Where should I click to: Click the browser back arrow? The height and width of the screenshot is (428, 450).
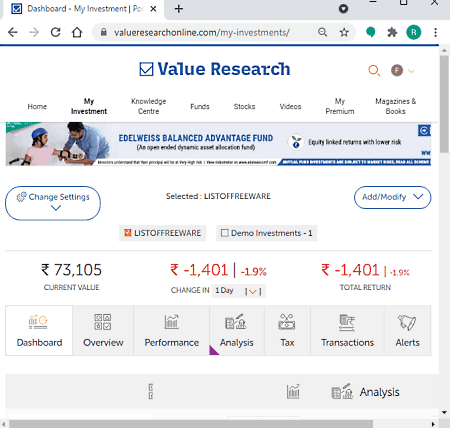point(13,32)
